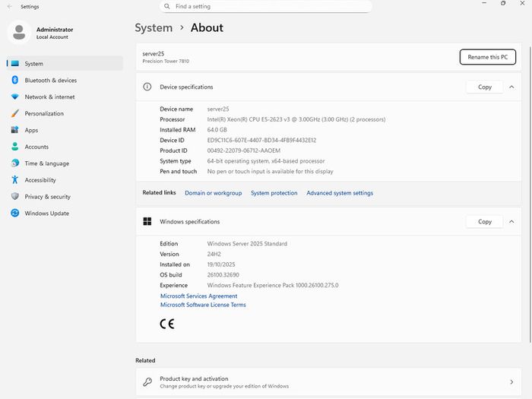Screen dimensions: 532x399
Task: Open Personalization settings page
Action: (x=65, y=113)
